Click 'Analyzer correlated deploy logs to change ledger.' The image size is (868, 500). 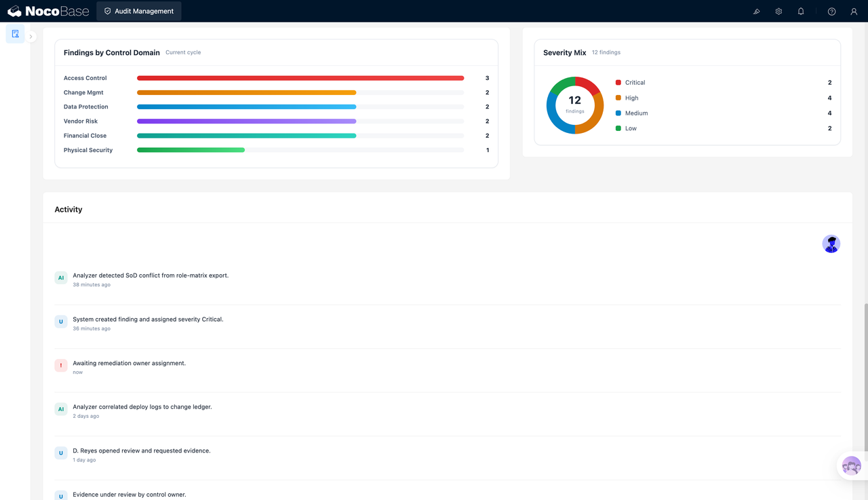[142, 407]
